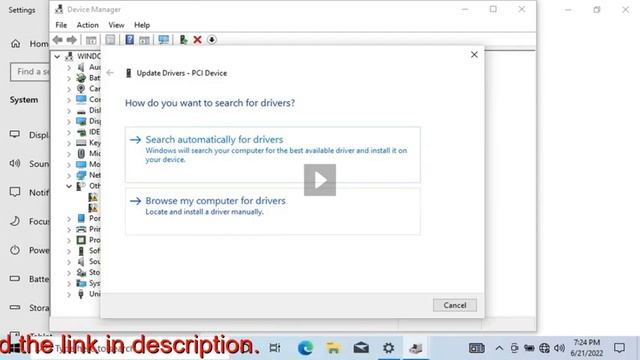Click the red X Uninstall device icon
This screenshot has width=640, height=360.
point(198,40)
